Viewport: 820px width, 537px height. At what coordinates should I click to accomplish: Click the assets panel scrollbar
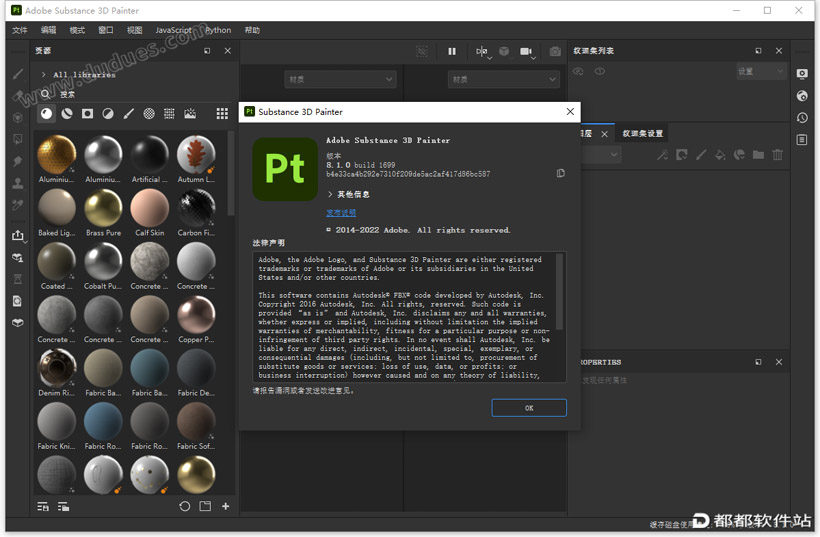[x=231, y=174]
